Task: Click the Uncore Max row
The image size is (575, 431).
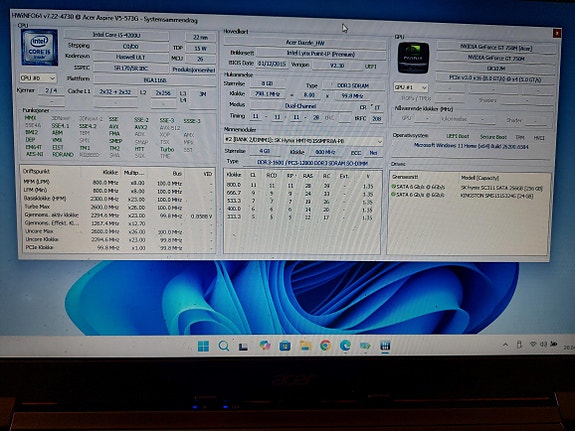Action: [x=117, y=232]
